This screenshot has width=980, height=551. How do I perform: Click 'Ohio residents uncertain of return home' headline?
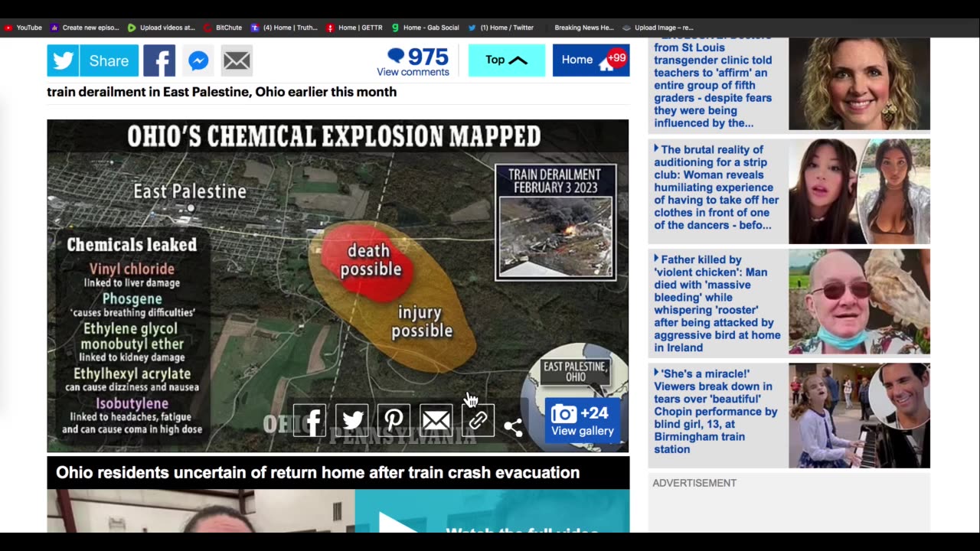(x=318, y=473)
